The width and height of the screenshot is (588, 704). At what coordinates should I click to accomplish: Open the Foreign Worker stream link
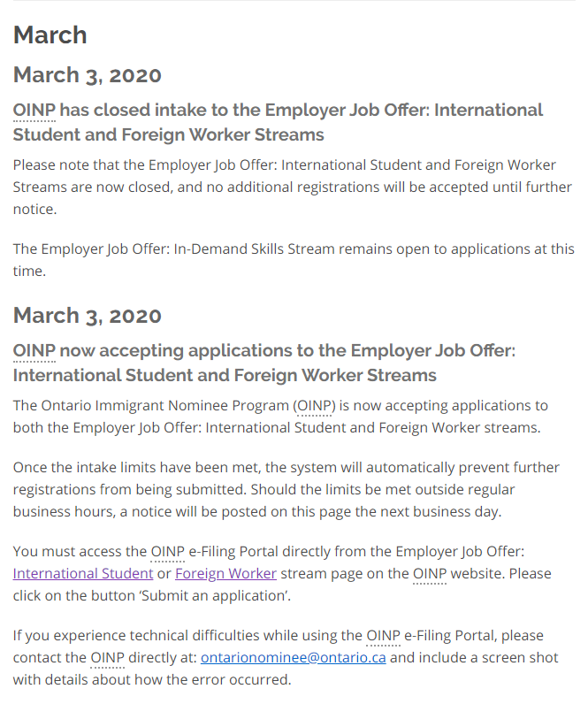click(225, 573)
